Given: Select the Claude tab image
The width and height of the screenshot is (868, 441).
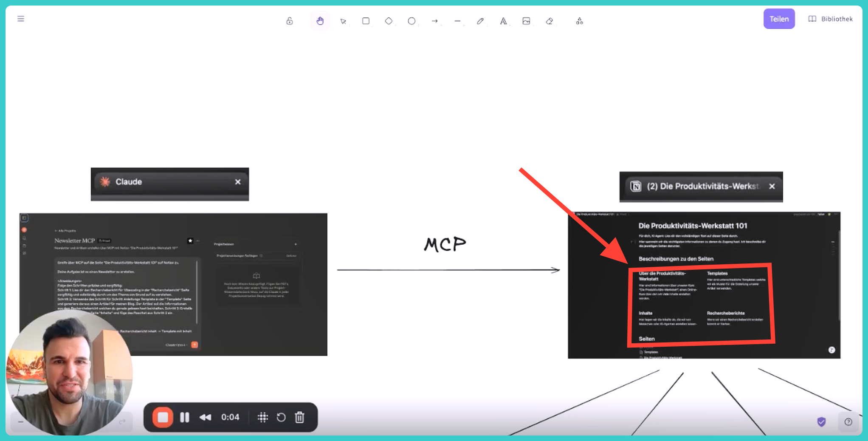Looking at the screenshot, I should pyautogui.click(x=170, y=184).
